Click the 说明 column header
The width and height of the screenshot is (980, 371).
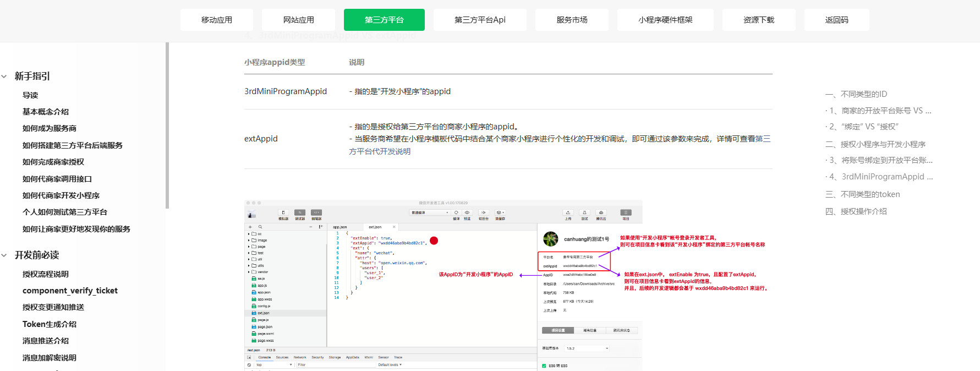coord(357,62)
